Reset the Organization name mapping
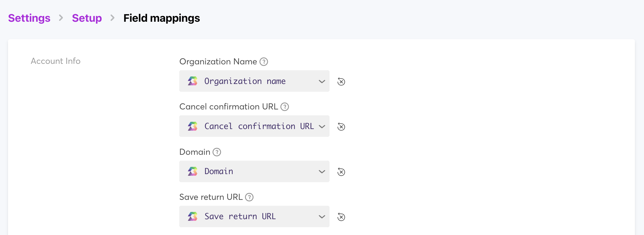The width and height of the screenshot is (644, 235). point(341,82)
